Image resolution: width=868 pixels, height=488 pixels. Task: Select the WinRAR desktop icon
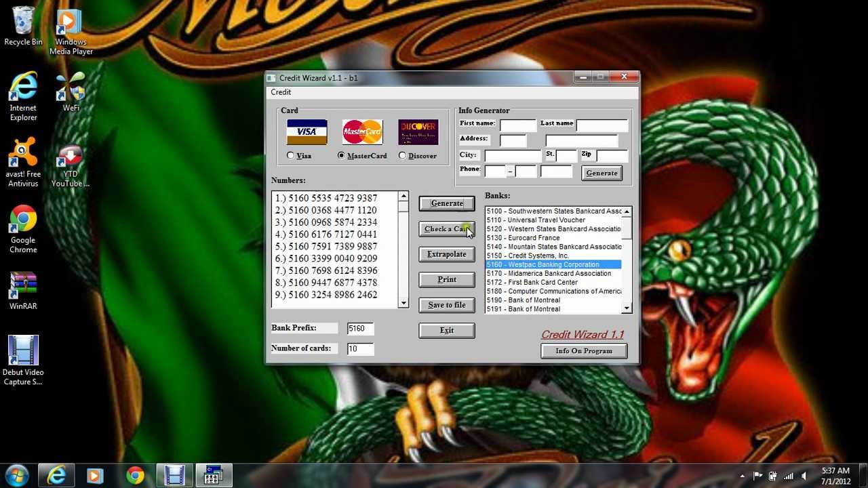point(23,291)
